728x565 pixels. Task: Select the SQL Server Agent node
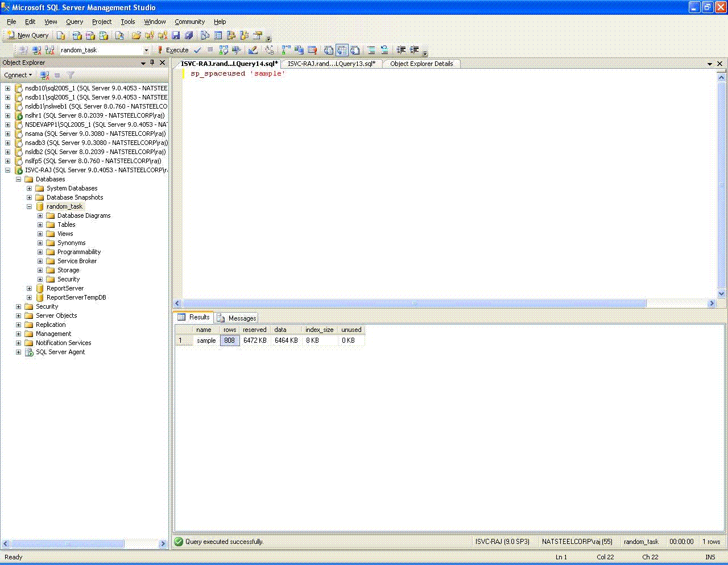coord(60,352)
